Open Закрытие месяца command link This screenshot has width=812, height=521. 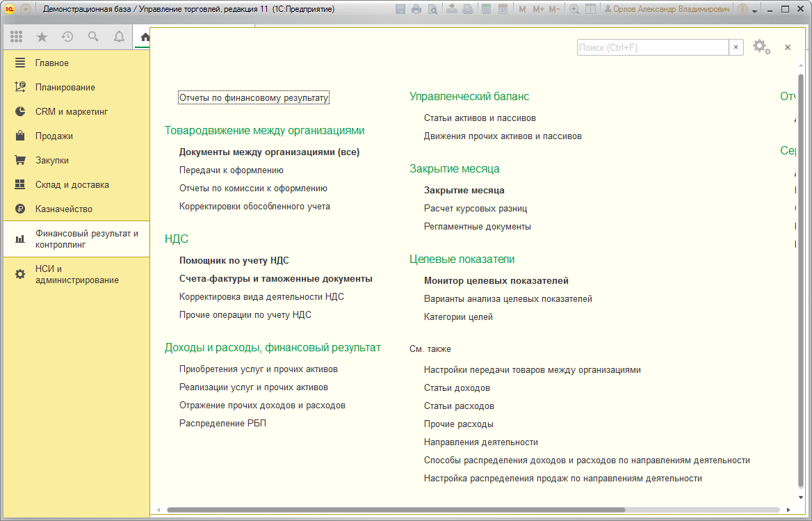pos(464,190)
